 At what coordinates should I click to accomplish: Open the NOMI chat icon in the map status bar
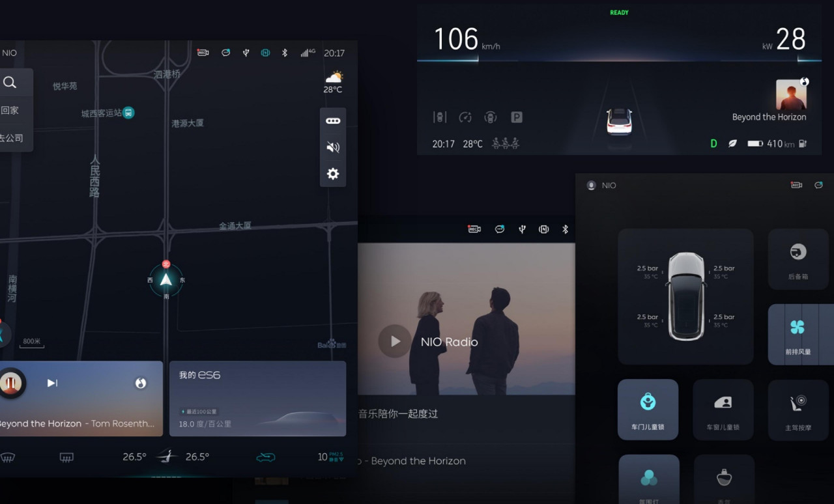pos(225,53)
